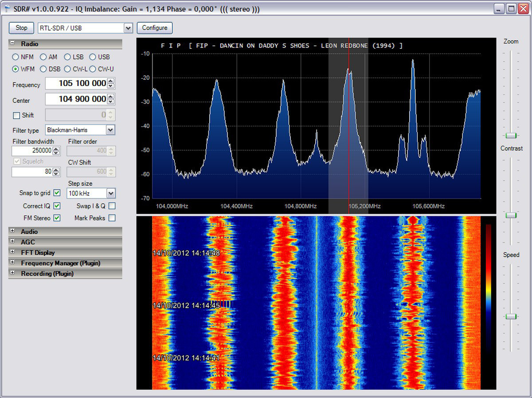This screenshot has height=398, width=532.
Task: Collapse the Radio panel section
Action: tap(12, 44)
